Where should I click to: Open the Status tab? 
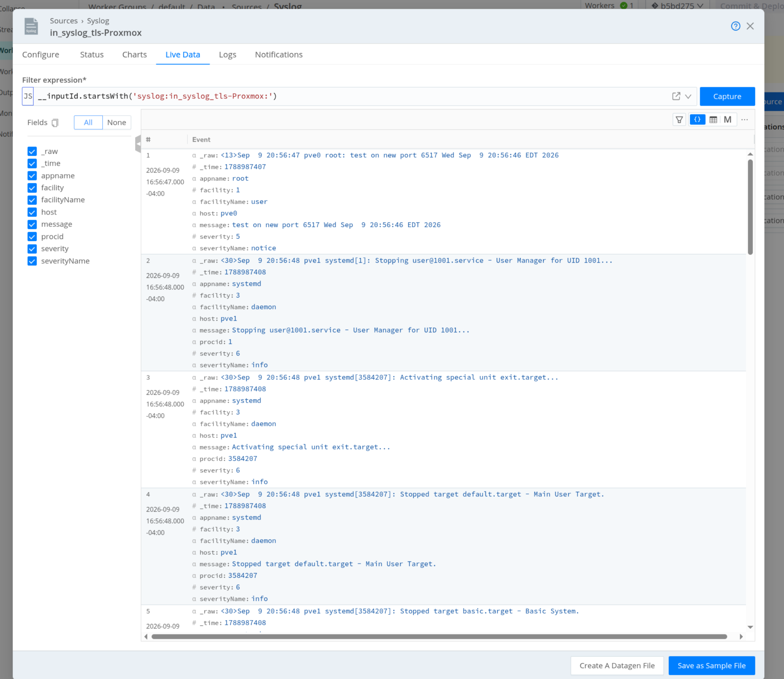pos(92,55)
